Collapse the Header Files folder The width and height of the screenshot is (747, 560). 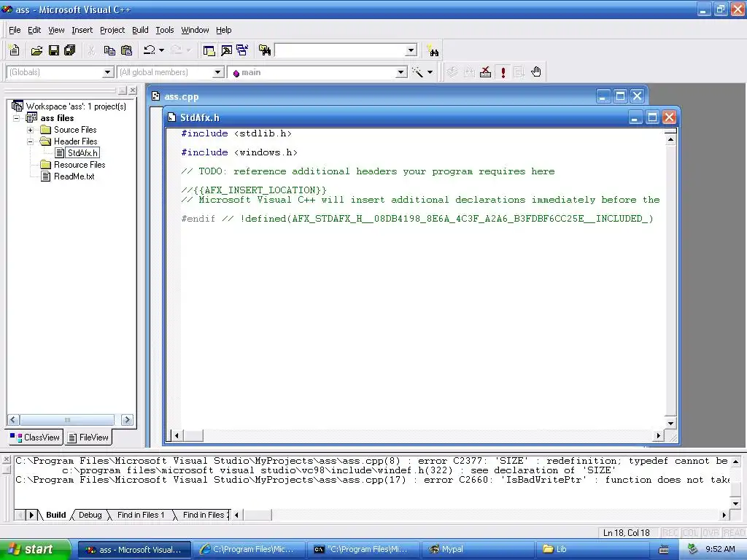tap(30, 141)
